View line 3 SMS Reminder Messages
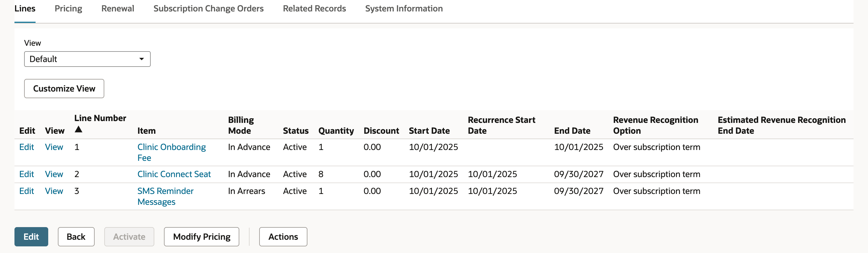This screenshot has width=868, height=253. 54,191
